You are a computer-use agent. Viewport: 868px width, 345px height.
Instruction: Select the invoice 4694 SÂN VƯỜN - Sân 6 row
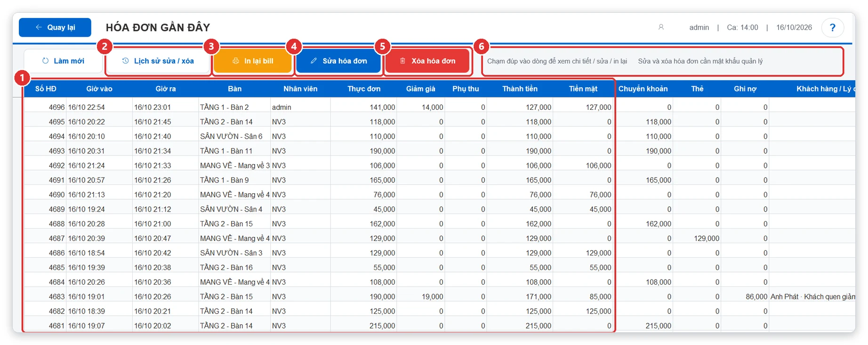click(439, 136)
